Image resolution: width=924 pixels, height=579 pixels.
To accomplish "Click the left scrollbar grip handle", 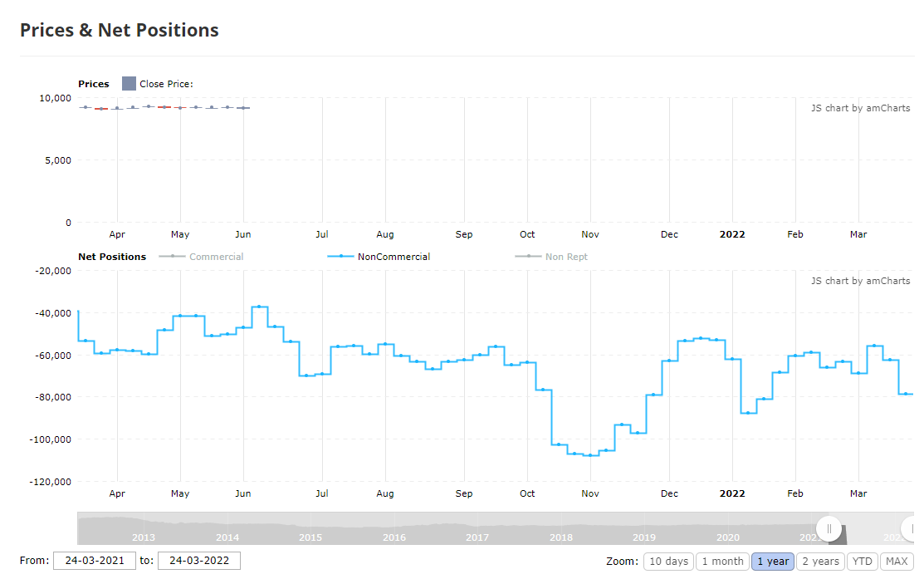I will pyautogui.click(x=829, y=528).
